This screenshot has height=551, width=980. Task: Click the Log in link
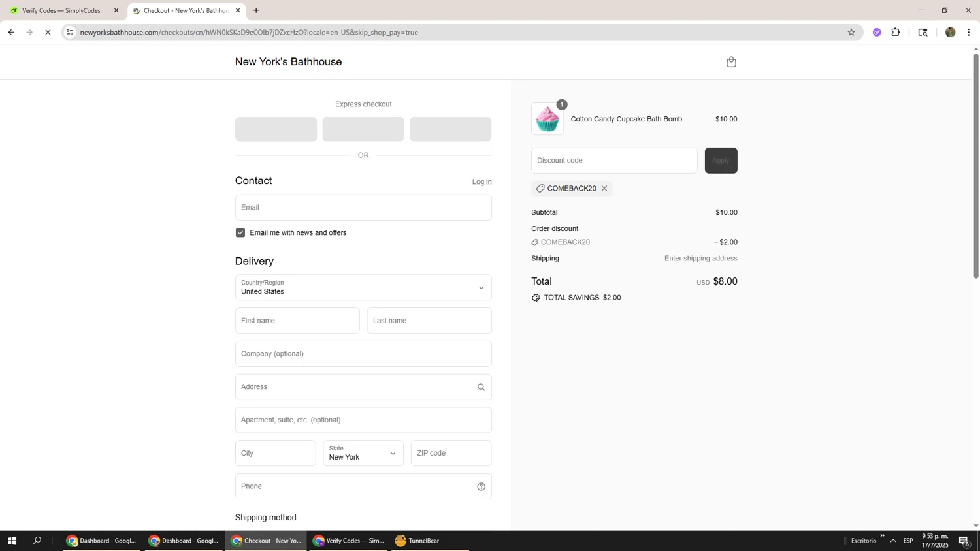(482, 182)
